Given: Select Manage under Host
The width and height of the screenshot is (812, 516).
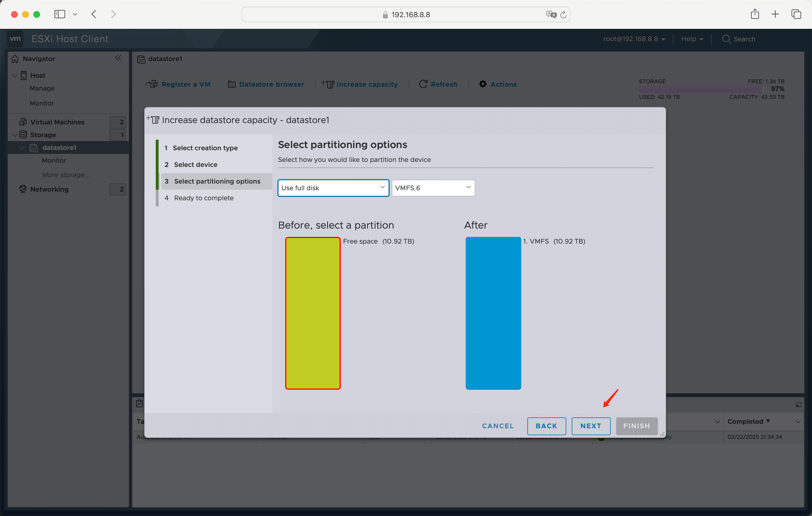Looking at the screenshot, I should tap(42, 88).
